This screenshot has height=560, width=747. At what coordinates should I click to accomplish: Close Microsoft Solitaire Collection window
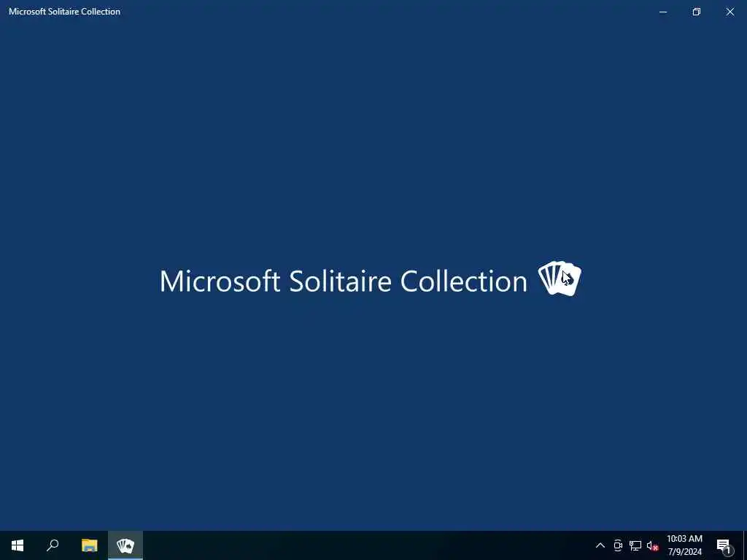729,12
